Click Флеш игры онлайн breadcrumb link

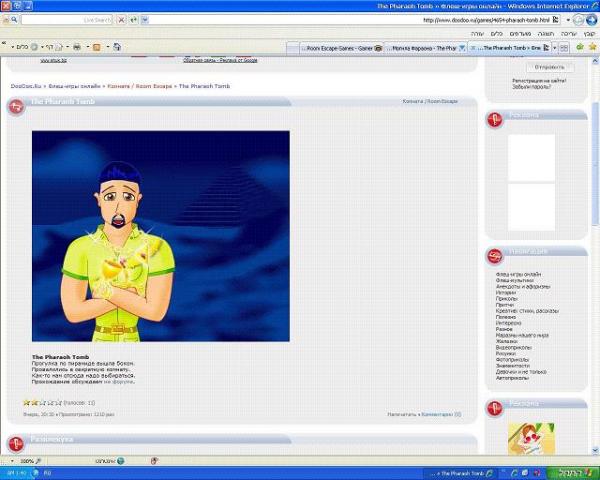tap(74, 86)
